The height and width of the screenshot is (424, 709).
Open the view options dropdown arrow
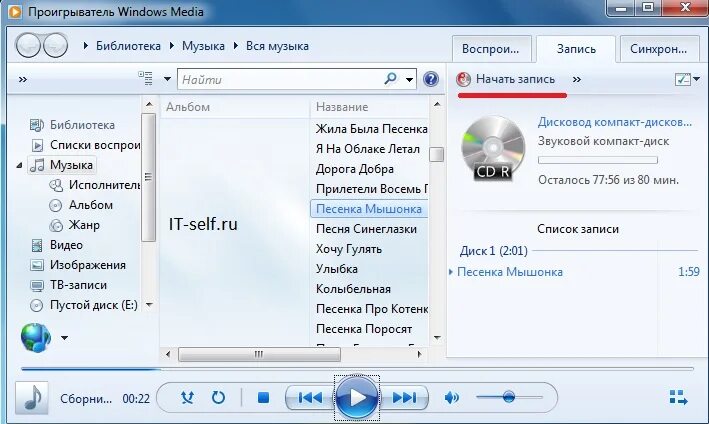[167, 79]
